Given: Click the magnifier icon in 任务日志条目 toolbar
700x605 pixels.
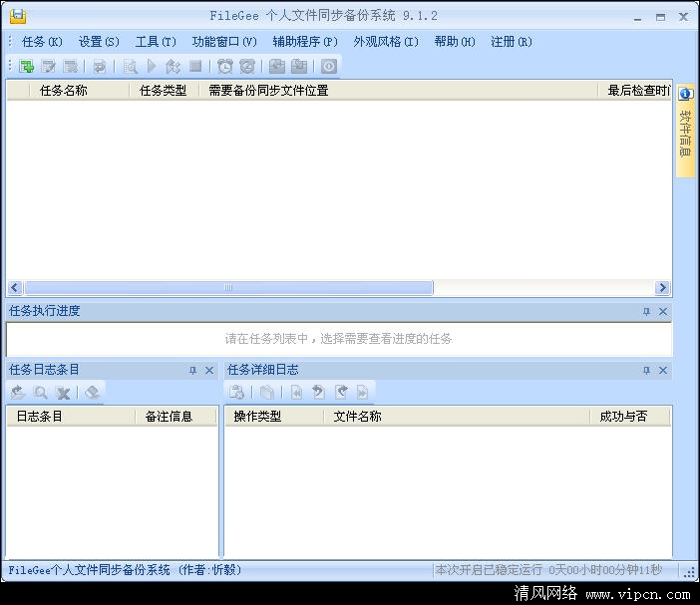Looking at the screenshot, I should (41, 393).
